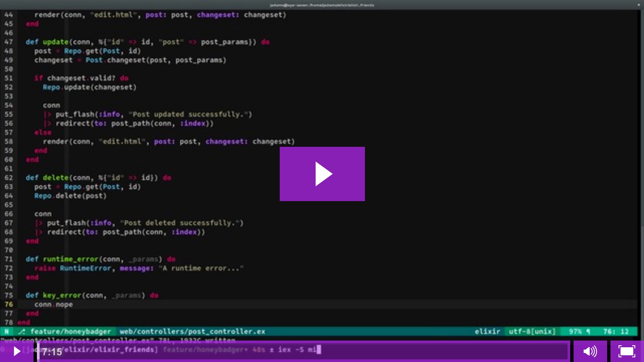Viewport: 644px width, 362px height.
Task: Mute the video using speaker icon
Action: tap(590, 351)
